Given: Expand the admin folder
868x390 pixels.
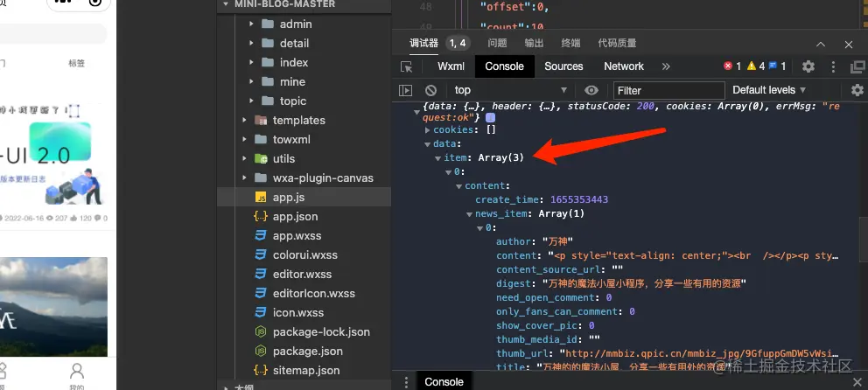Looking at the screenshot, I should click(x=251, y=24).
